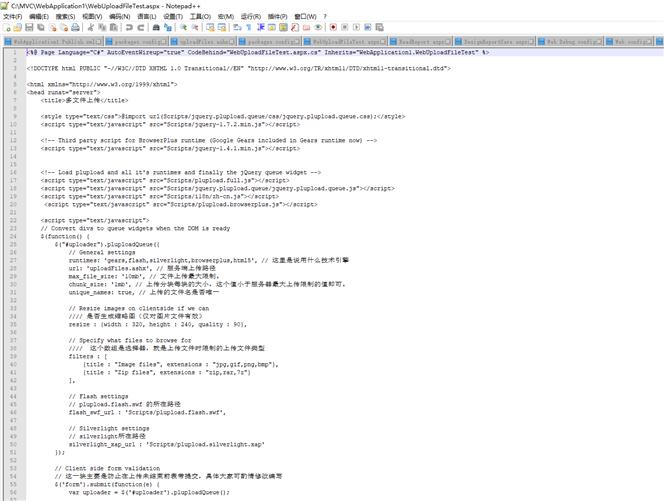Toggle synchronized horizontal scrolling icon

tap(222, 28)
